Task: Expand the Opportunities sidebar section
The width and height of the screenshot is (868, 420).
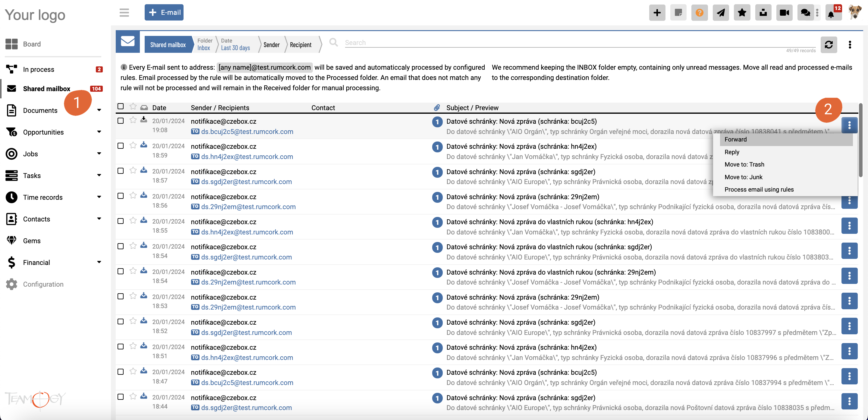Action: 99,132
